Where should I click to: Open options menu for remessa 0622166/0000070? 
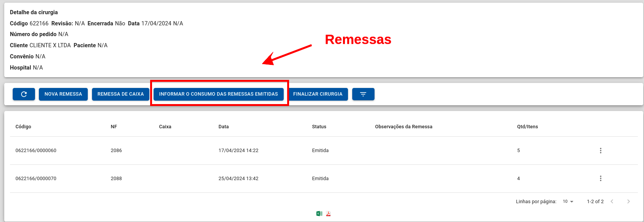pyautogui.click(x=601, y=179)
